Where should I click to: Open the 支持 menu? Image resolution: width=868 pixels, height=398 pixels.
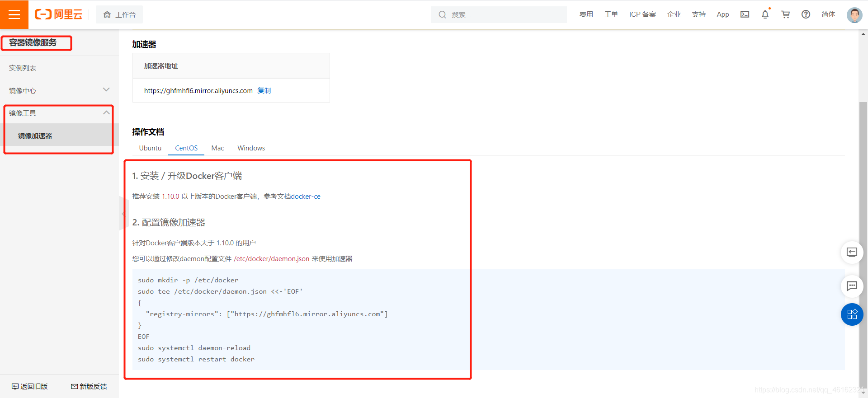[x=698, y=14]
